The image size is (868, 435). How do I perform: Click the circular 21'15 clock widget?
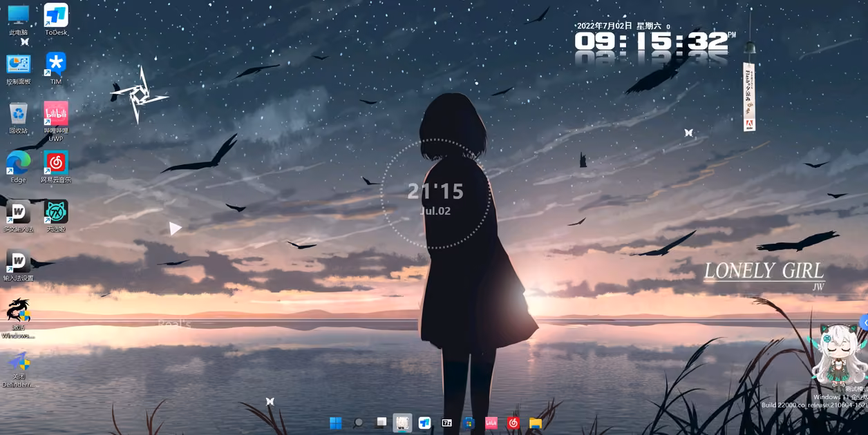pyautogui.click(x=435, y=194)
